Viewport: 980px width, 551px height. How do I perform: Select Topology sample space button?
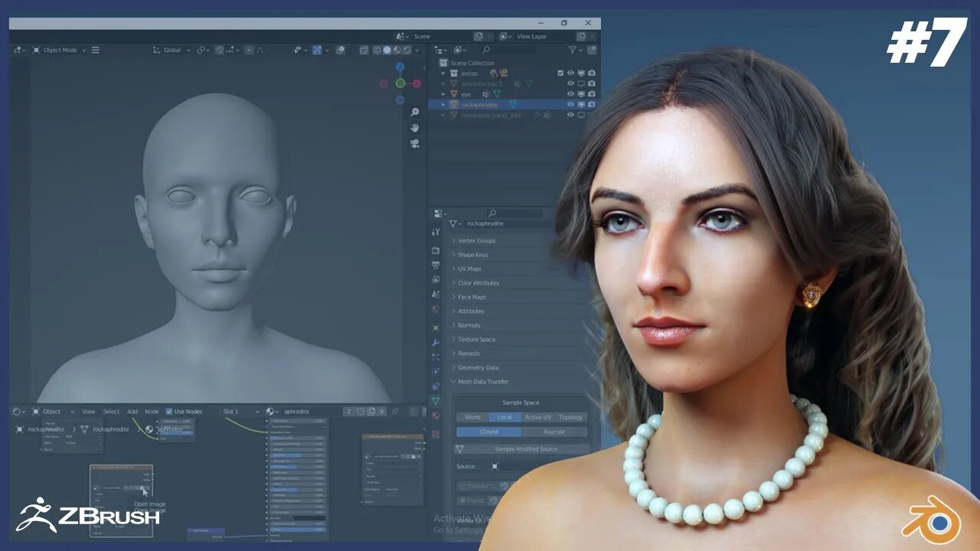(x=570, y=417)
